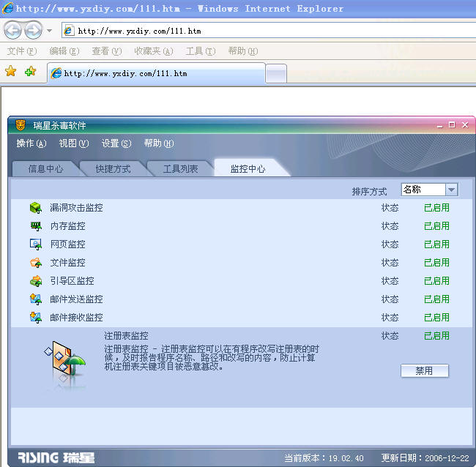Click 已启用 status for 邮件发送监控
Screen dimensions: 476x467
(436, 299)
